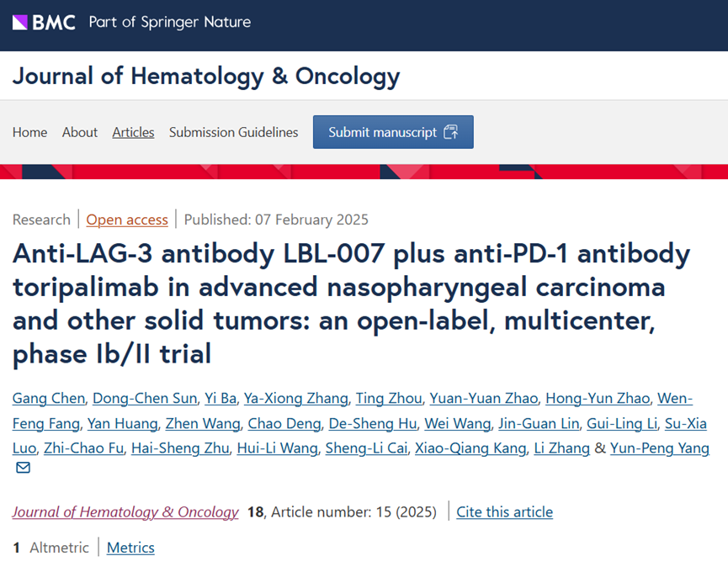Open the Cite this article link

pyautogui.click(x=505, y=511)
